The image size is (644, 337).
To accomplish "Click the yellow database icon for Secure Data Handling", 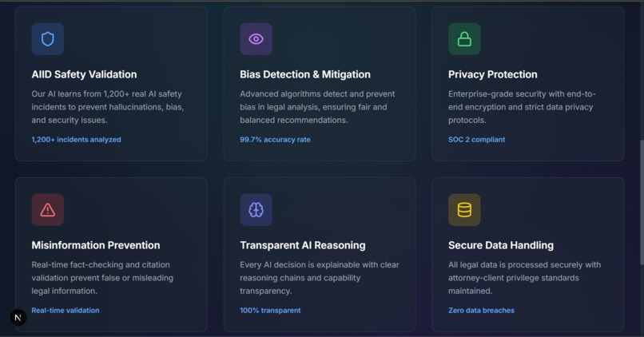I will click(x=464, y=210).
